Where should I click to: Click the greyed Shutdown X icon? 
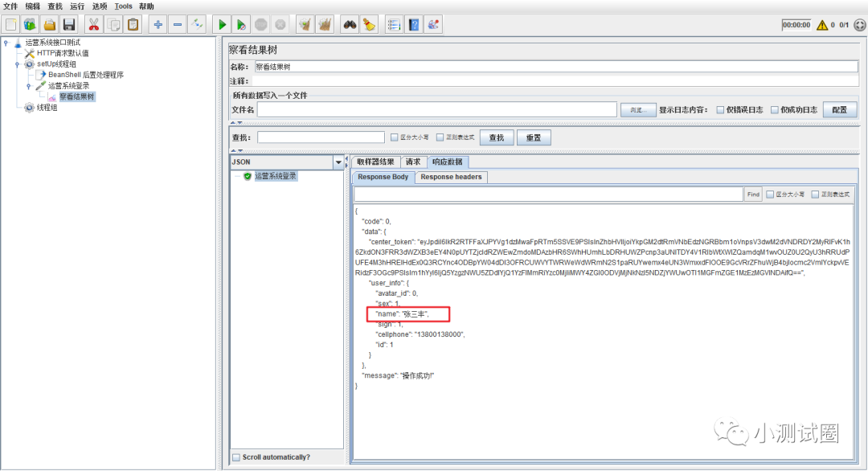click(x=280, y=24)
